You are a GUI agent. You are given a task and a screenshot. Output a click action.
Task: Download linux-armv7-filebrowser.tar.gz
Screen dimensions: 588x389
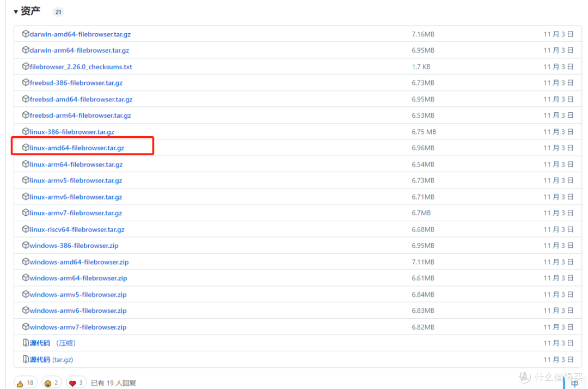point(76,213)
